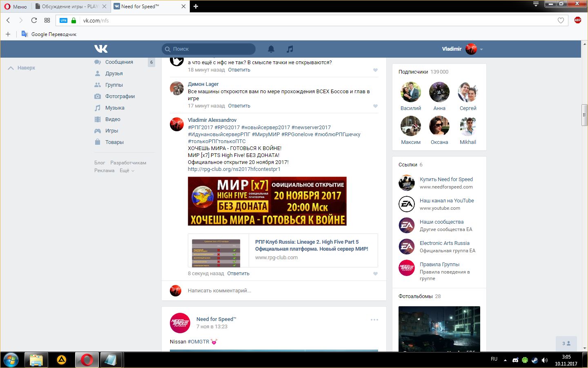Image resolution: width=588 pixels, height=368 pixels.
Task: Open Need for Speed post author avatar
Action: (180, 323)
